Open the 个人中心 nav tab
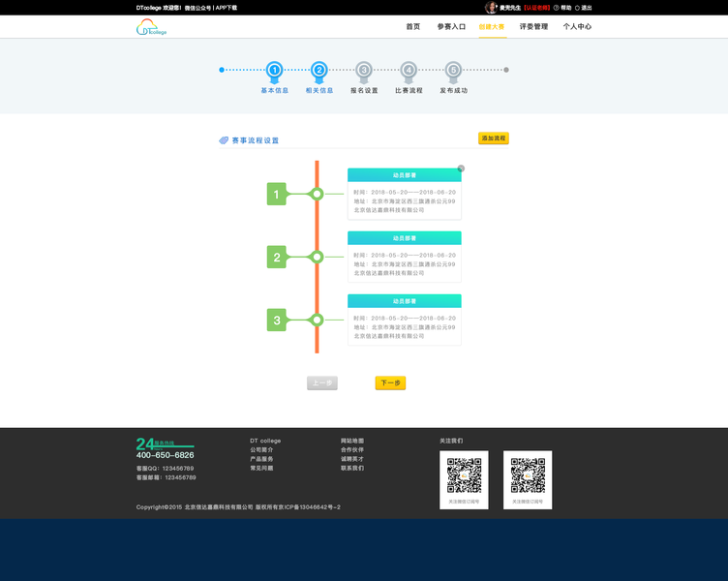Viewport: 728px width, 581px height. click(577, 27)
